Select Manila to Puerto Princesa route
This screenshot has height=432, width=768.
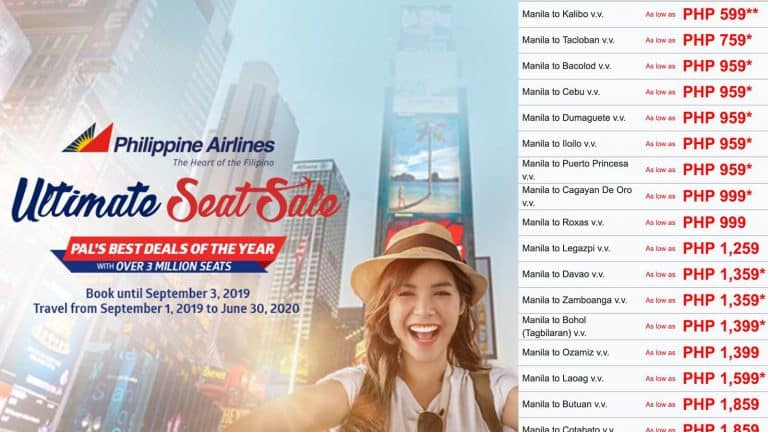click(x=575, y=170)
